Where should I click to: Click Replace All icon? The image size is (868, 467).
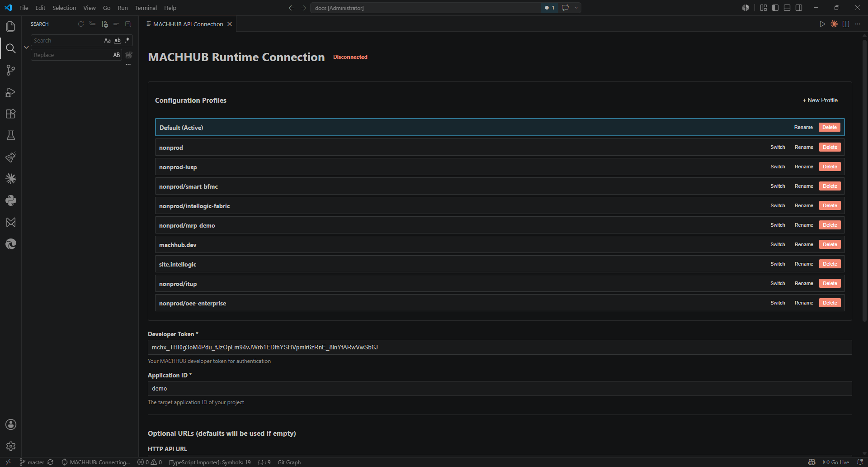(129, 55)
